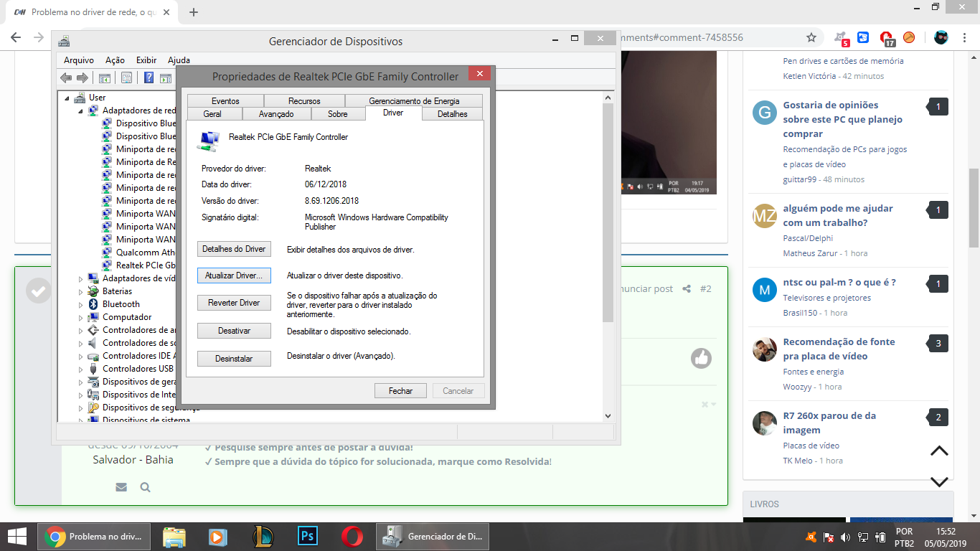Screen dimensions: 980x551
Task: Open the Ajuda menu in Device Manager
Action: coord(179,60)
